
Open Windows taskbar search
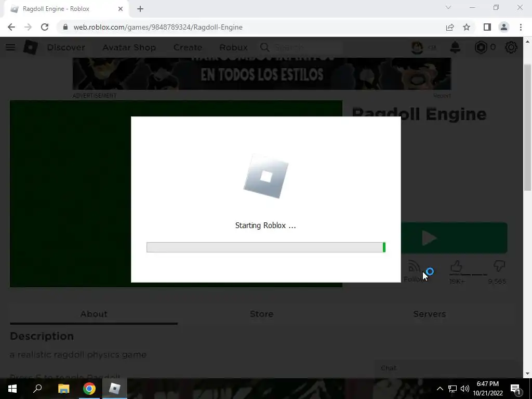tap(37, 389)
